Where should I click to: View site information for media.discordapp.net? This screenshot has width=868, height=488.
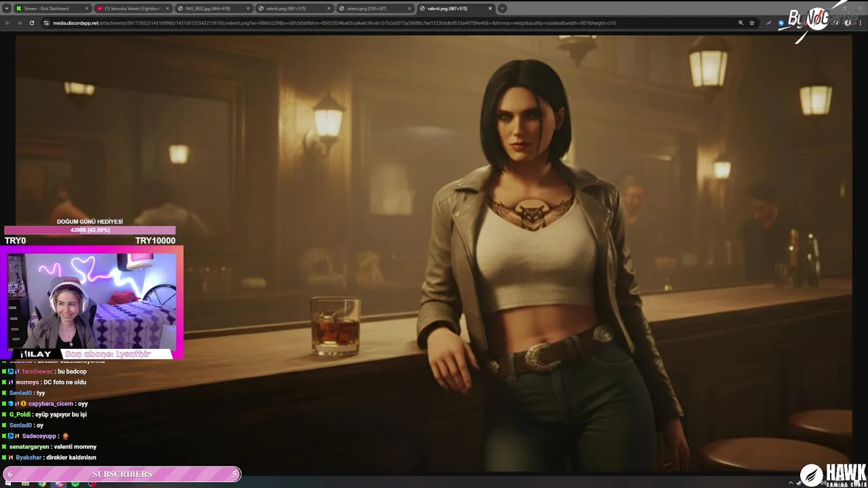(x=46, y=23)
